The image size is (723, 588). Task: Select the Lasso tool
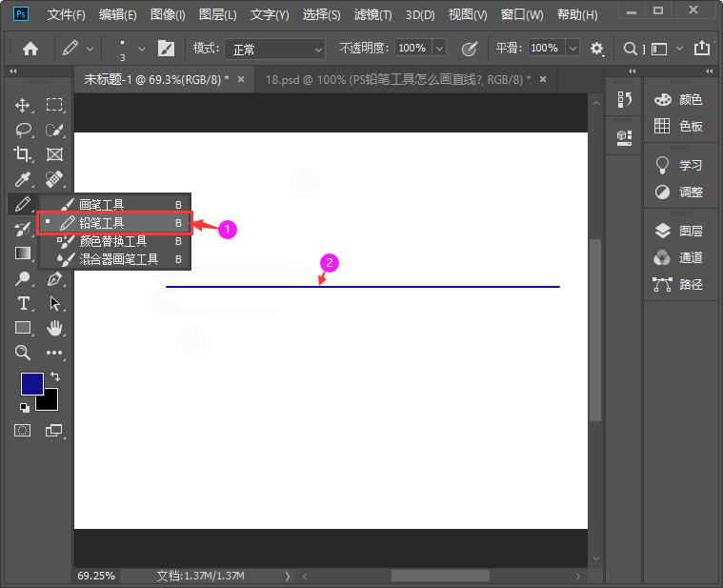23,130
